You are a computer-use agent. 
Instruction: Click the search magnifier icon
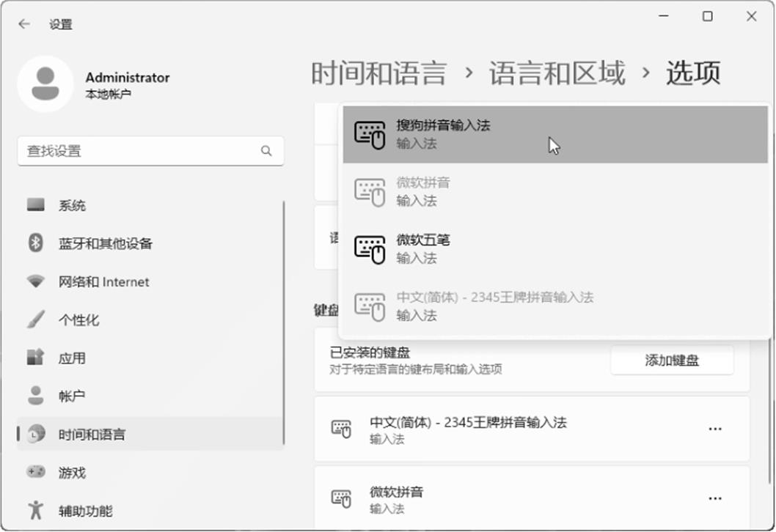pyautogui.click(x=266, y=151)
